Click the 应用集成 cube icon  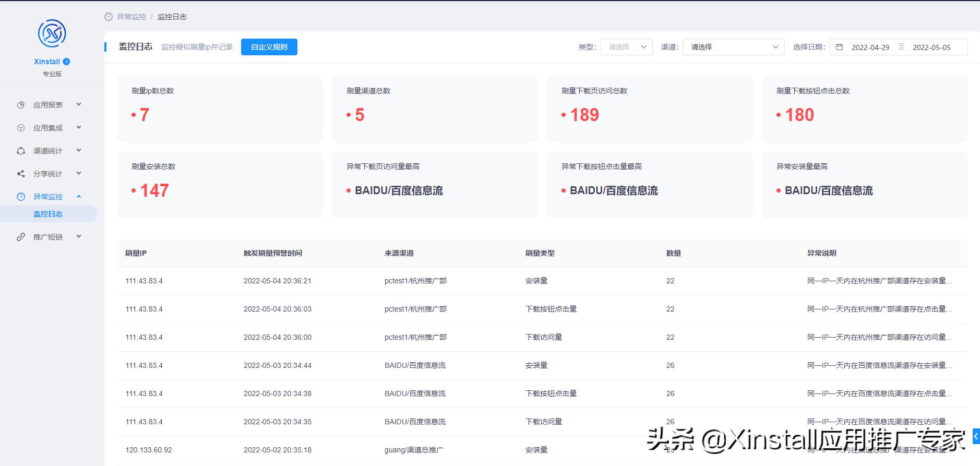[21, 128]
